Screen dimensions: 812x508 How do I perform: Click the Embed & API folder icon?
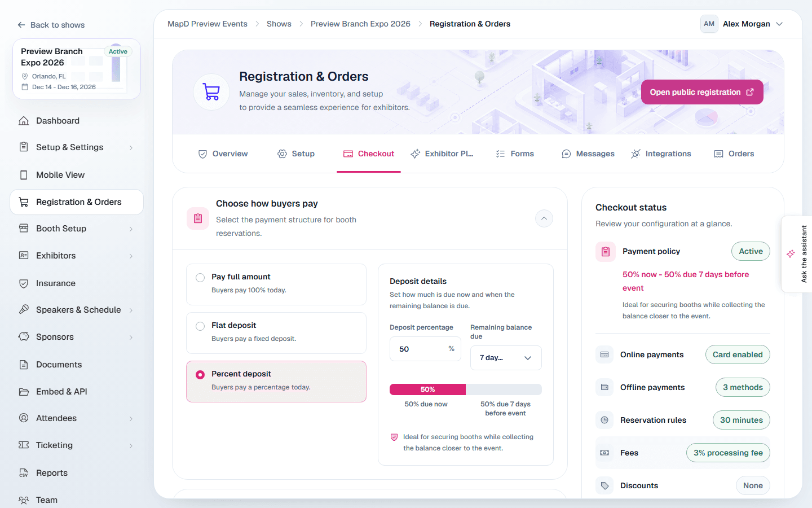[24, 392]
